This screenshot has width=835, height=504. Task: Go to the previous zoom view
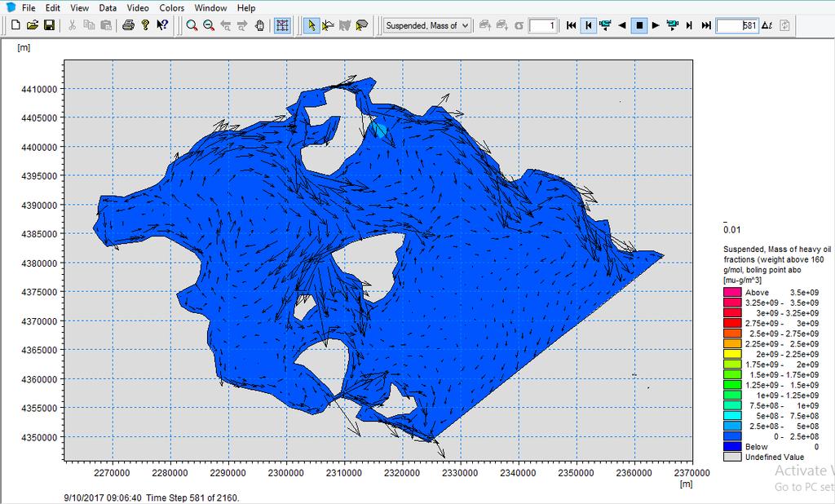point(226,25)
